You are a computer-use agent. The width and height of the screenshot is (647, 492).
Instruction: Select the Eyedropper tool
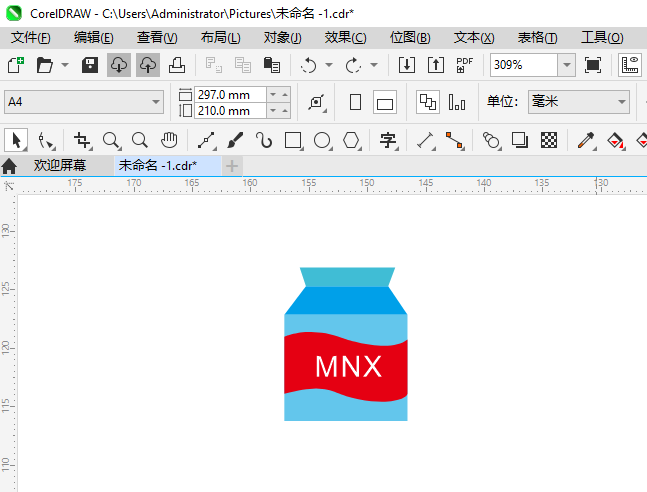(586, 141)
